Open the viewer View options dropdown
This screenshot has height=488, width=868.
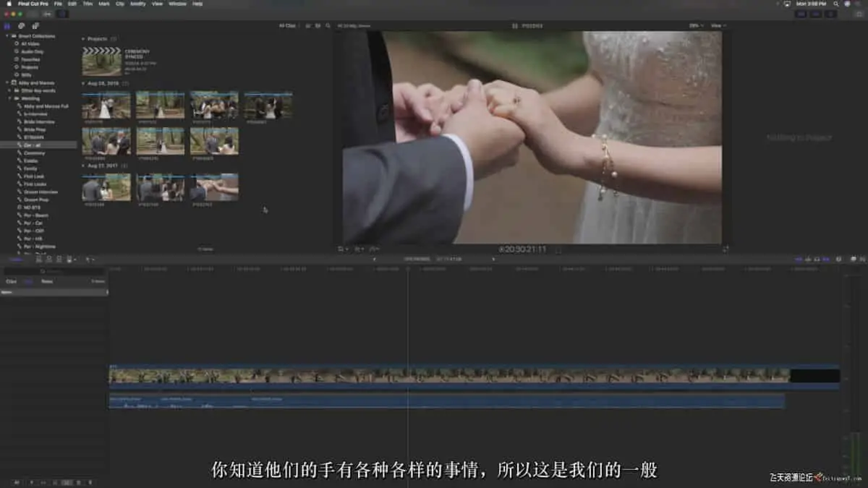[718, 26]
